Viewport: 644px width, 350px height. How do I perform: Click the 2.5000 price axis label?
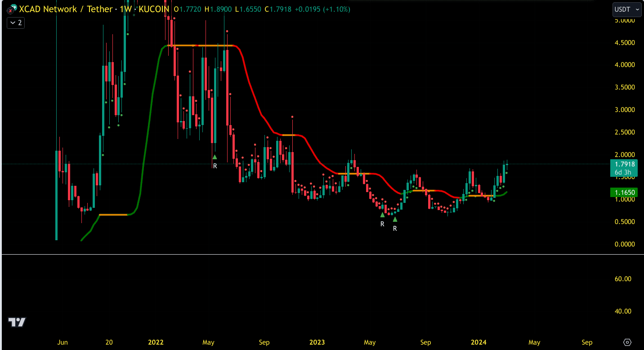tap(624, 132)
